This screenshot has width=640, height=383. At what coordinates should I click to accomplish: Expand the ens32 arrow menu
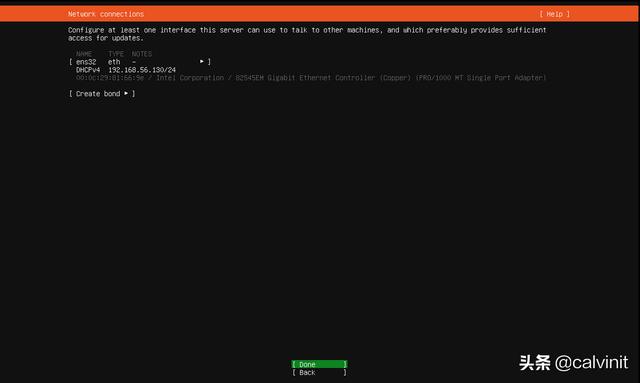[x=202, y=62]
